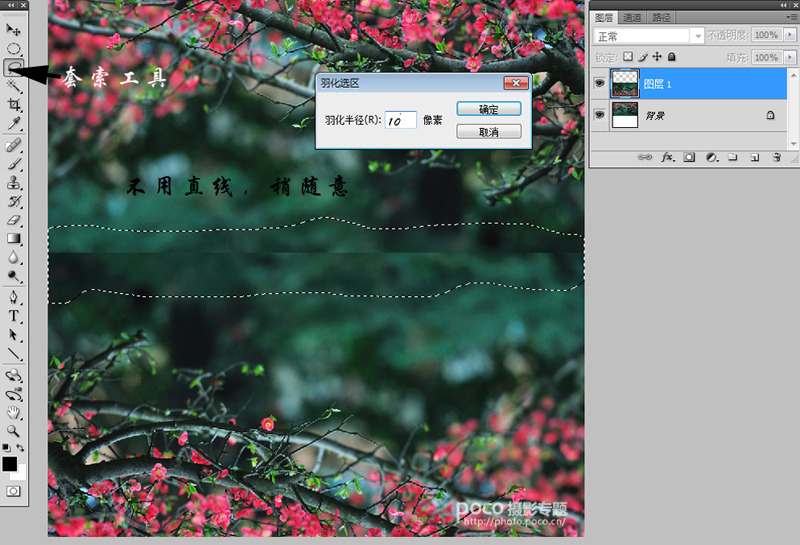
Task: Click the 填充 100% value field
Action: (767, 57)
